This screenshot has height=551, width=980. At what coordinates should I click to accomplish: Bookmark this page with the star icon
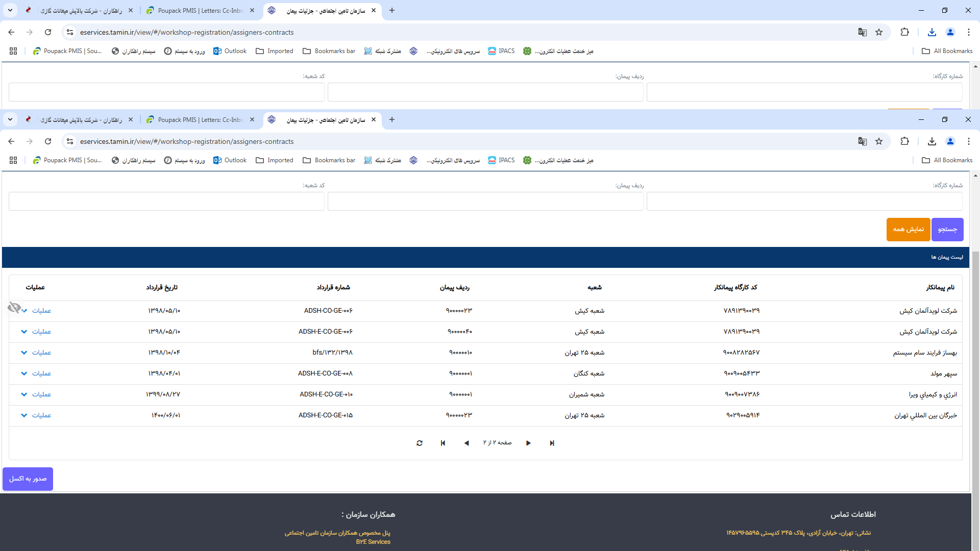click(x=879, y=141)
